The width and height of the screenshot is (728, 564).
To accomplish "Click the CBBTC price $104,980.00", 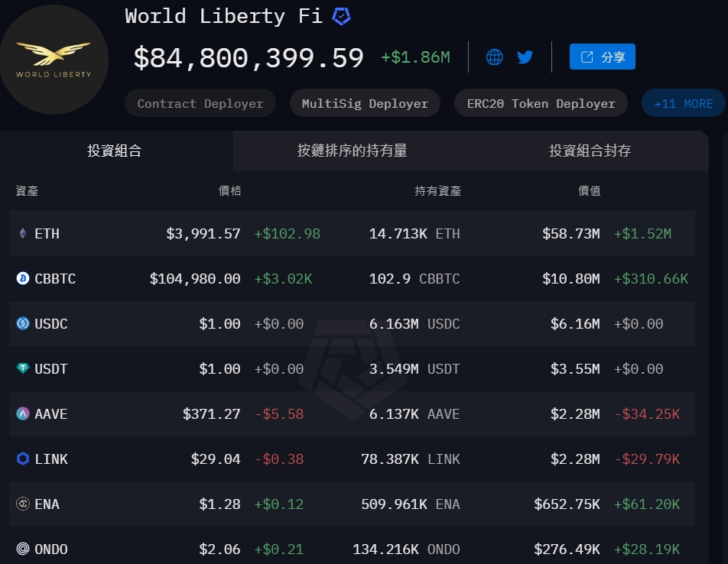I will pyautogui.click(x=195, y=278).
